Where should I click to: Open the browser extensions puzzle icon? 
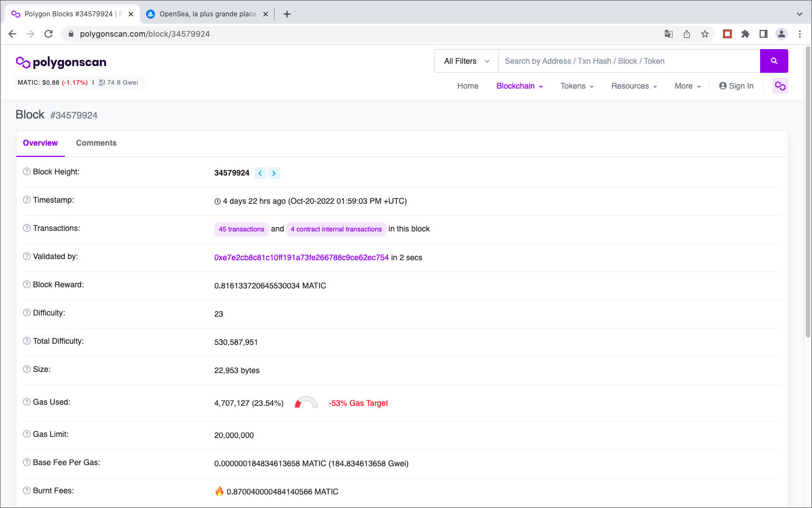click(x=745, y=34)
